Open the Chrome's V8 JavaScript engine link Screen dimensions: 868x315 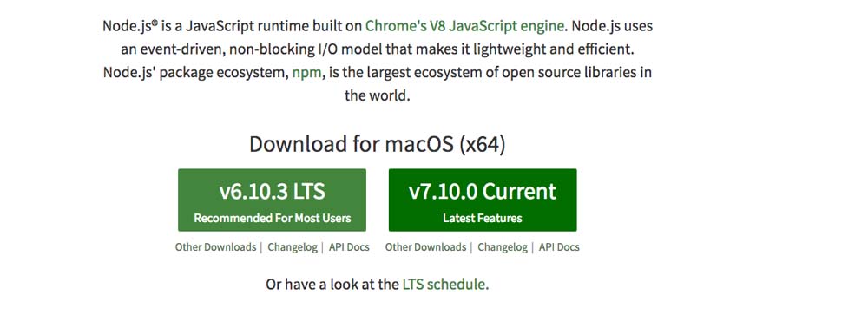(465, 26)
